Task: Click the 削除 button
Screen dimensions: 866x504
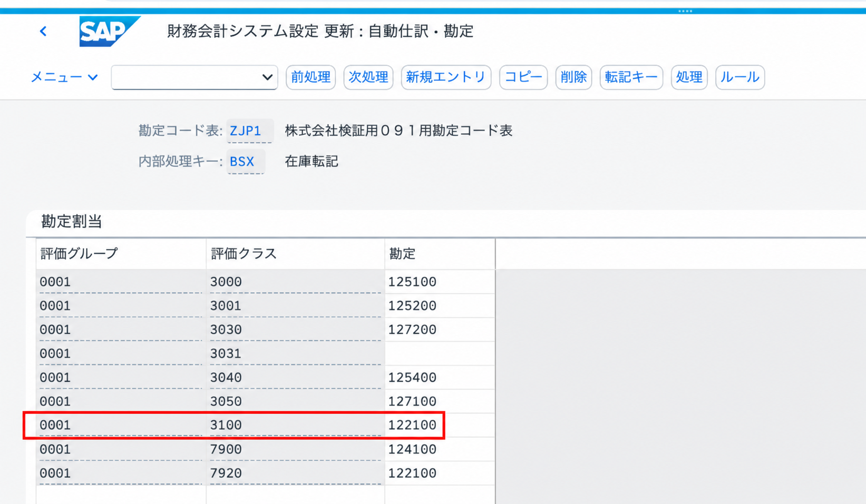Action: 573,77
